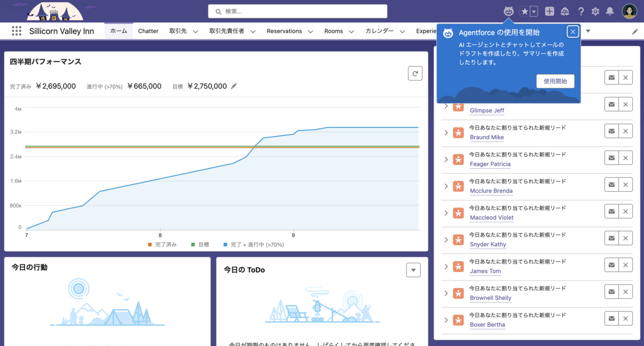Screen dimensions: 644x346
Task: Open the Rooms tab
Action: coord(333,31)
